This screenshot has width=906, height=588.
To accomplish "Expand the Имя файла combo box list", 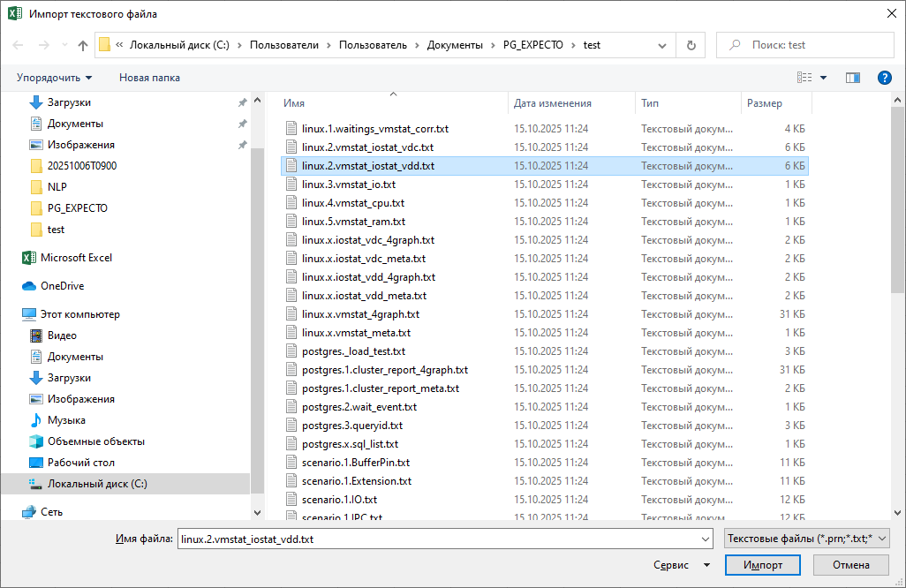I will (705, 539).
